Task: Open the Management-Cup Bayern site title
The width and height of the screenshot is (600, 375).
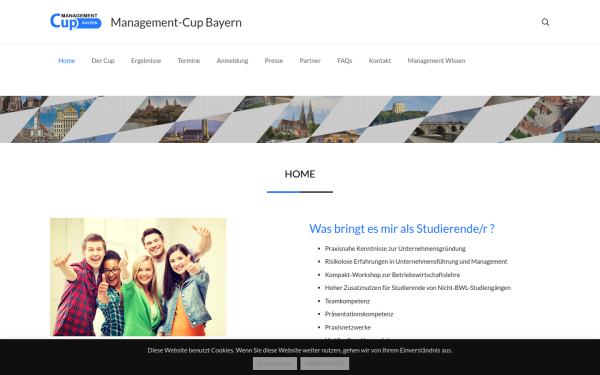Action: (x=176, y=23)
